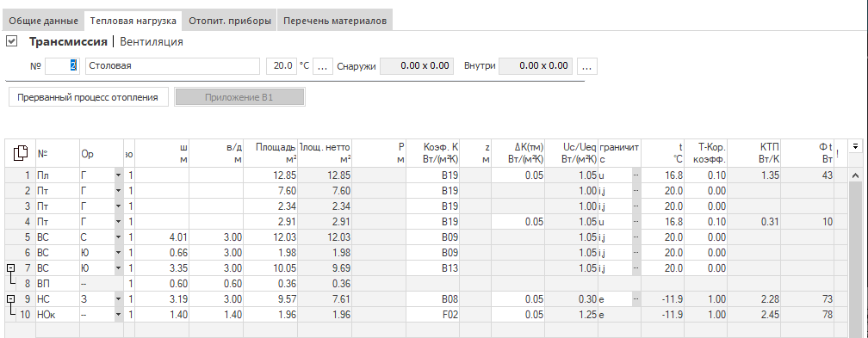
Task: Click the table scrollbar up arrow
Action: tap(855, 175)
